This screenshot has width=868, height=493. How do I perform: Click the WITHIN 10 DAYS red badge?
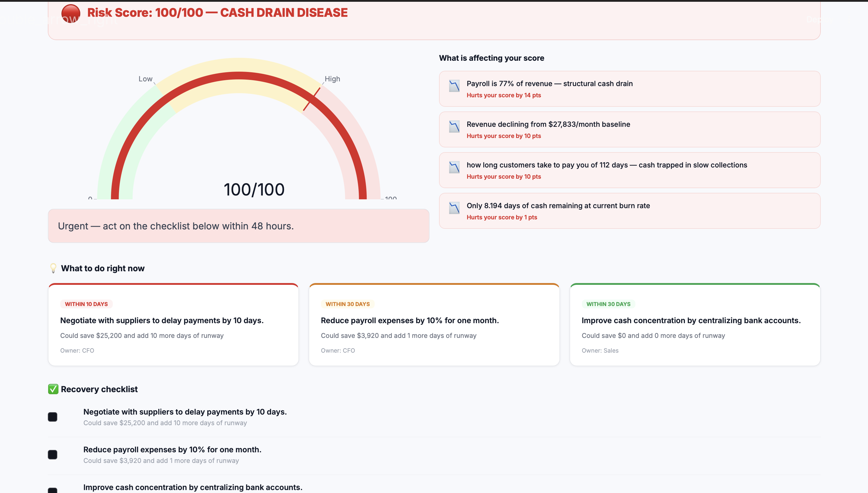pos(86,304)
